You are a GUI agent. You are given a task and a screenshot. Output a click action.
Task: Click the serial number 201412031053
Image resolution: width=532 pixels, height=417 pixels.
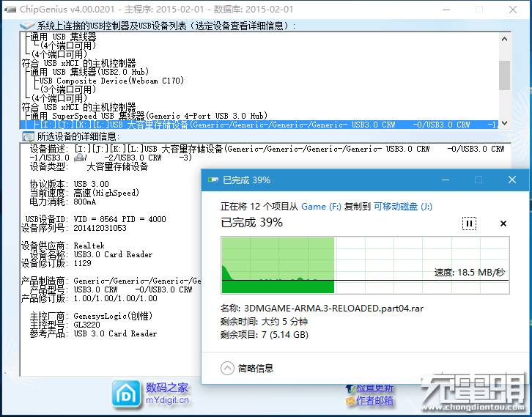[x=100, y=228]
